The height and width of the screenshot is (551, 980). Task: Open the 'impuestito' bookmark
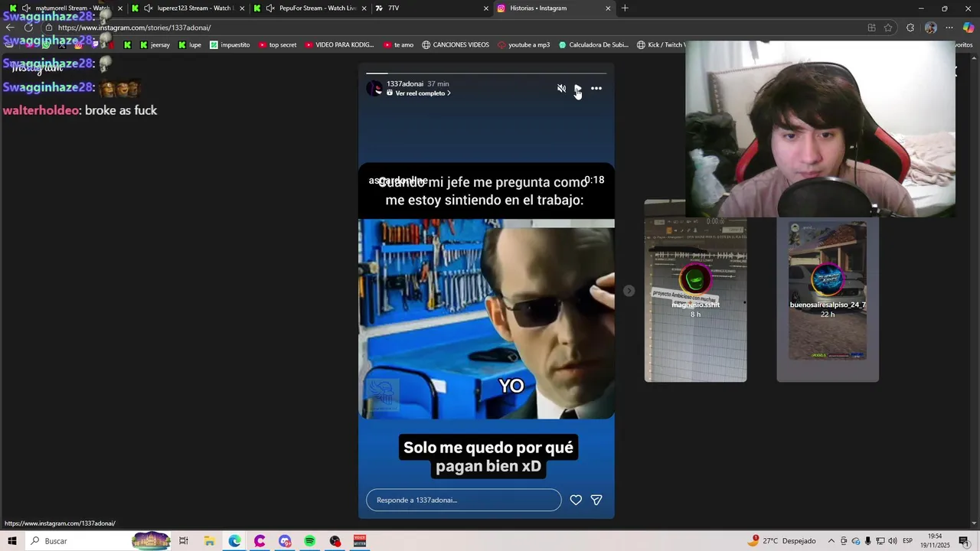230,45
